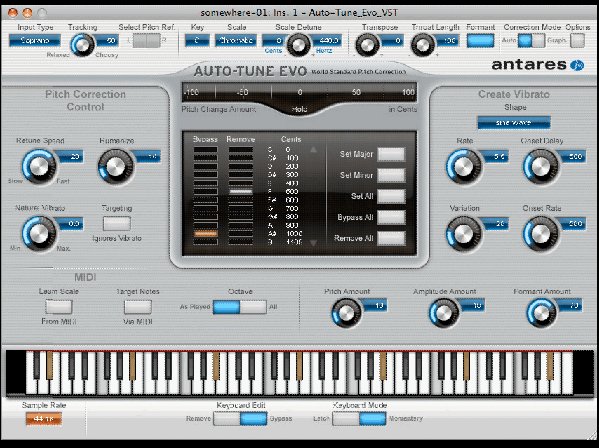The image size is (599, 448).
Task: Open the Scale dropdown showing Chromatic
Action: tap(235, 40)
